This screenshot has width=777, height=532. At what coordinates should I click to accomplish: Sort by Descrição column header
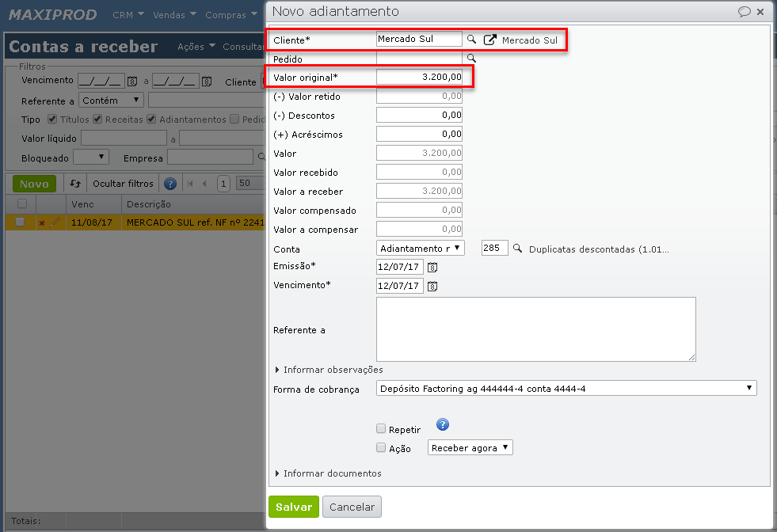[x=194, y=204]
